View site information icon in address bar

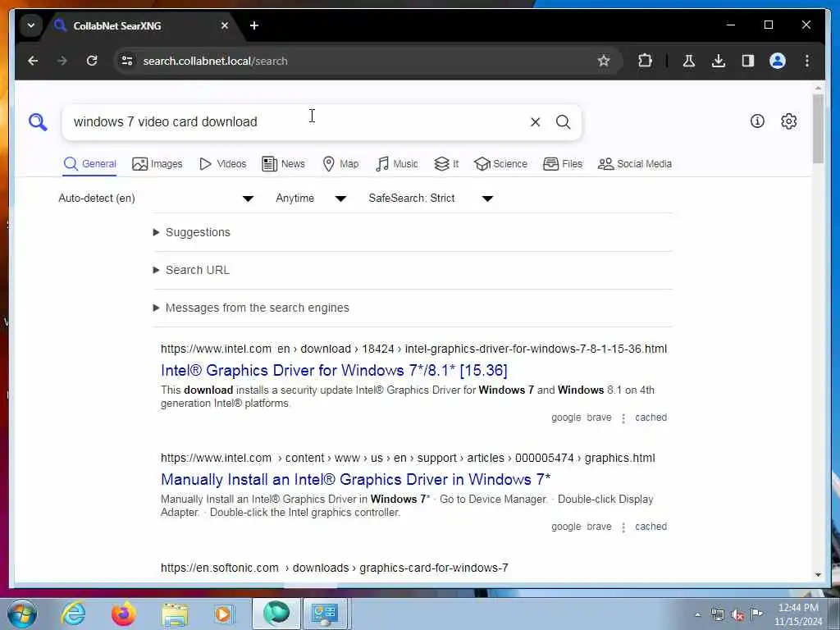click(x=127, y=61)
